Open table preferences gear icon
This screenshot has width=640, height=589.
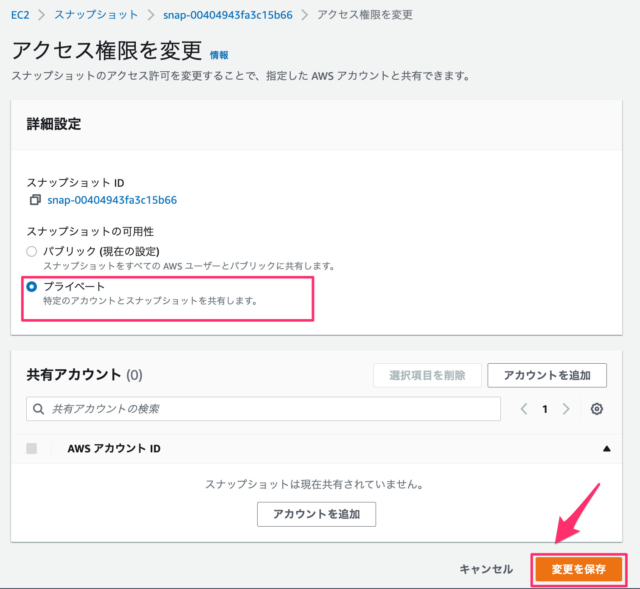[x=597, y=409]
